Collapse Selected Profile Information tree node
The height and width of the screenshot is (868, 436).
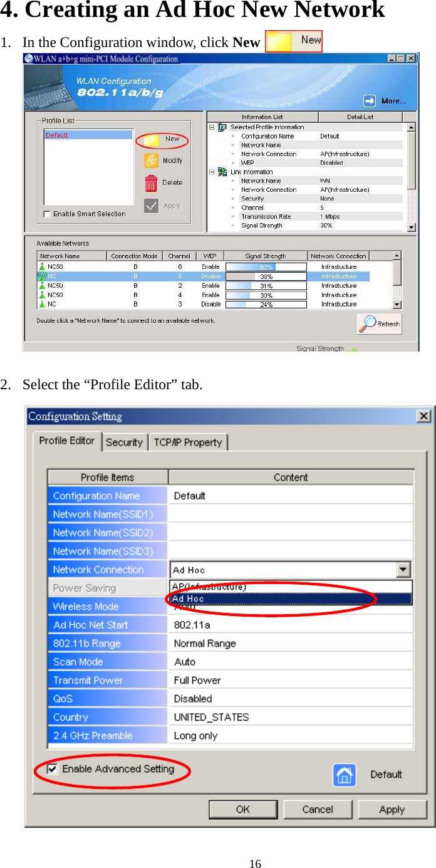[212, 127]
